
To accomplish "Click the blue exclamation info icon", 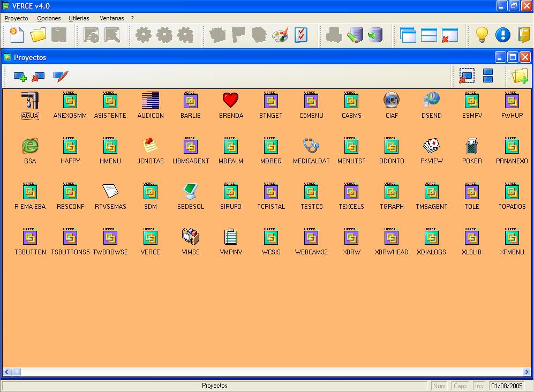I will [502, 35].
